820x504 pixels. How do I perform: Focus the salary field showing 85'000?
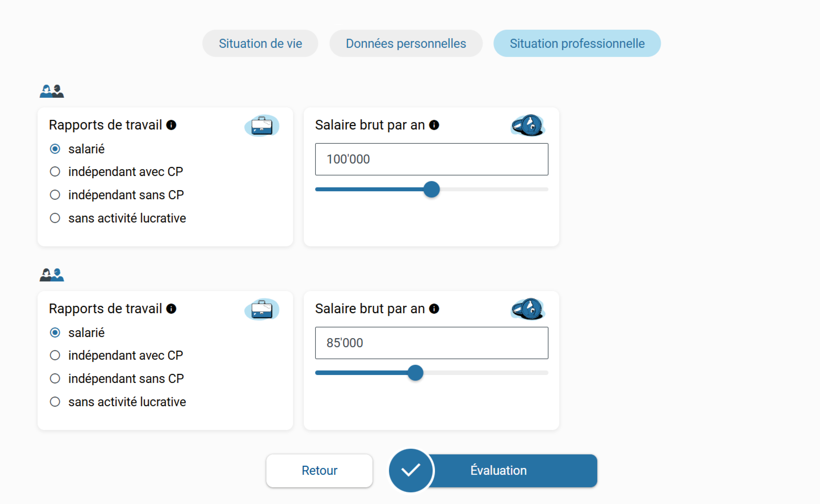click(431, 343)
